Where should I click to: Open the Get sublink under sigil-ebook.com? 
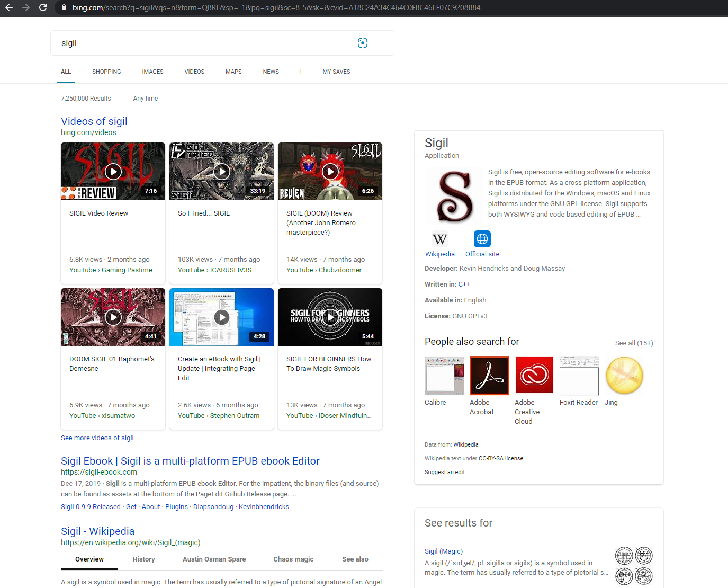pos(131,507)
